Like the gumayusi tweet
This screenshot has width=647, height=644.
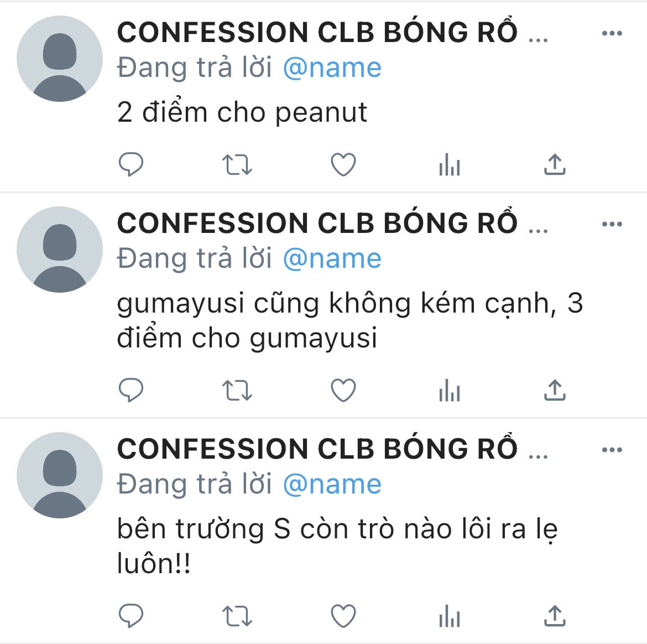tap(343, 390)
